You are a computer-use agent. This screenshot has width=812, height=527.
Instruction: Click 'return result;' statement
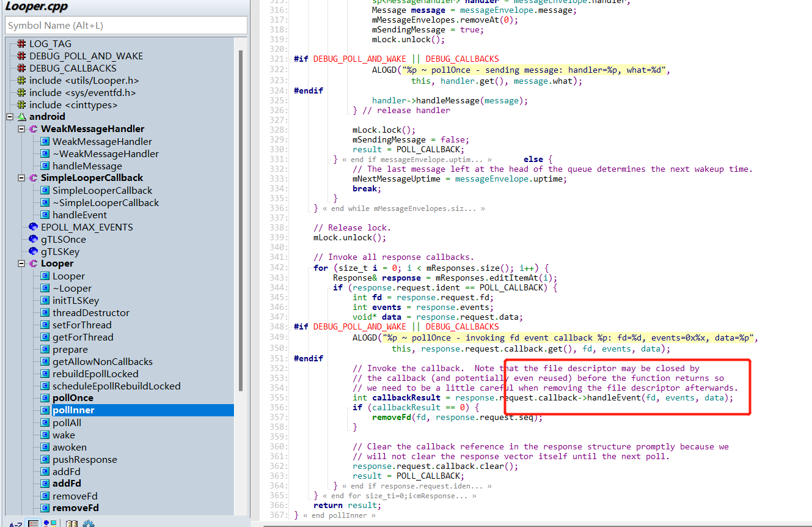pyautogui.click(x=347, y=506)
